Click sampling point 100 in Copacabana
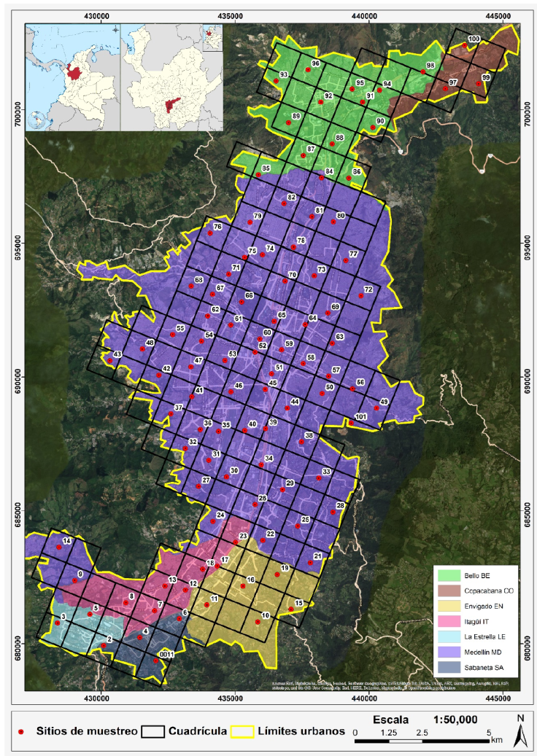This screenshot has width=537, height=756. (x=464, y=45)
